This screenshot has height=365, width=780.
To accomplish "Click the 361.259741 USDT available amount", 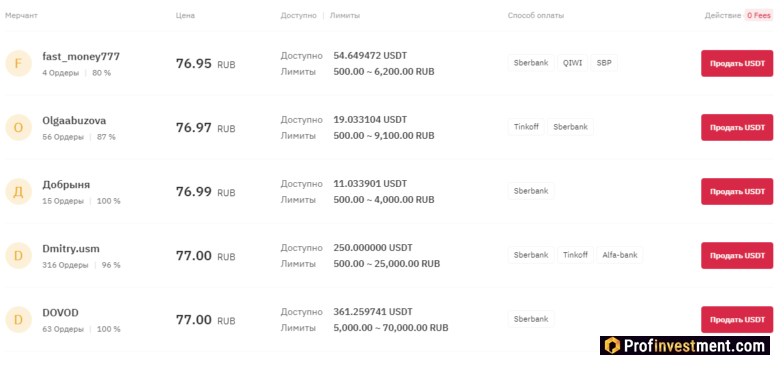I will [x=373, y=312].
